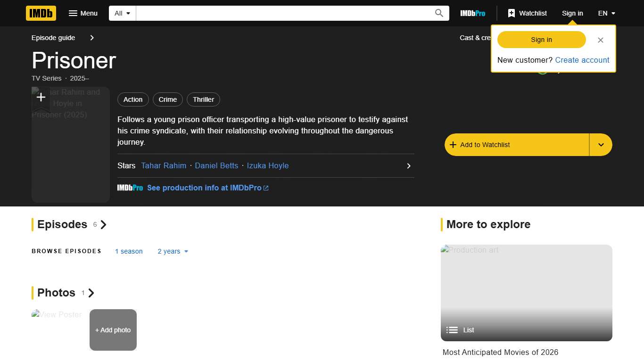Click the search magnifier icon
This screenshot has height=362, width=644.
click(x=439, y=13)
